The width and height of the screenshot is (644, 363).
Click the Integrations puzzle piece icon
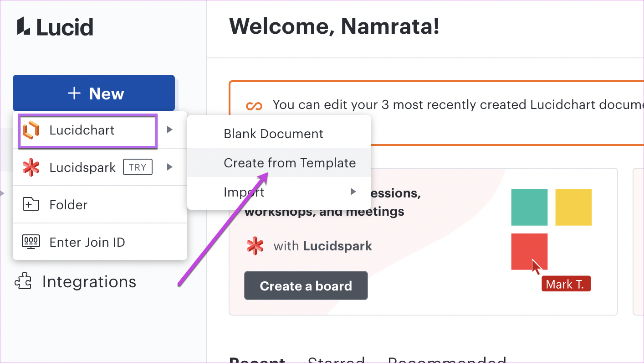pyautogui.click(x=23, y=281)
